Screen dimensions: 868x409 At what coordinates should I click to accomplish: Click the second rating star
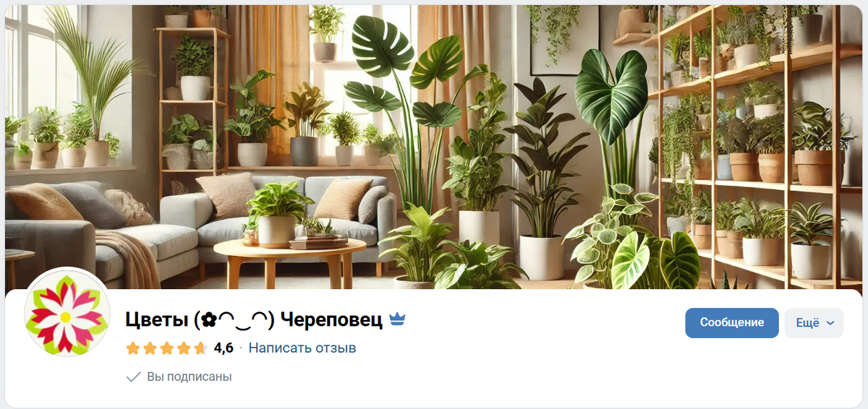coord(150,348)
